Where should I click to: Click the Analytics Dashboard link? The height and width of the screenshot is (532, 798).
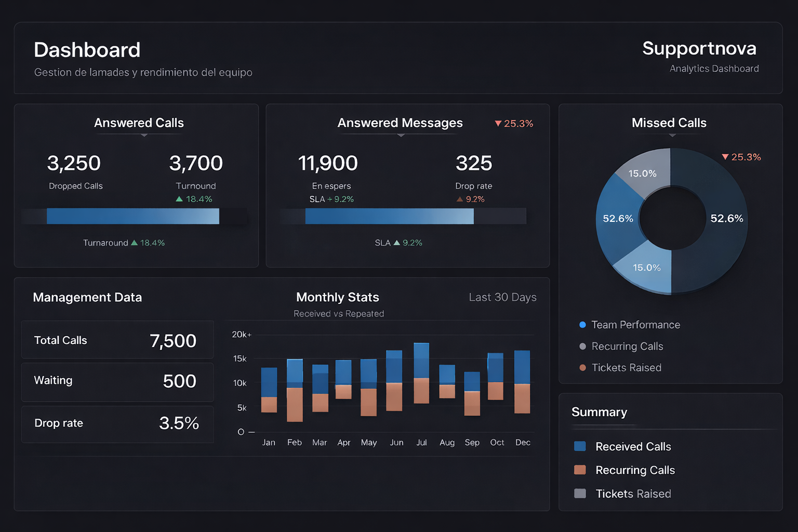click(714, 68)
